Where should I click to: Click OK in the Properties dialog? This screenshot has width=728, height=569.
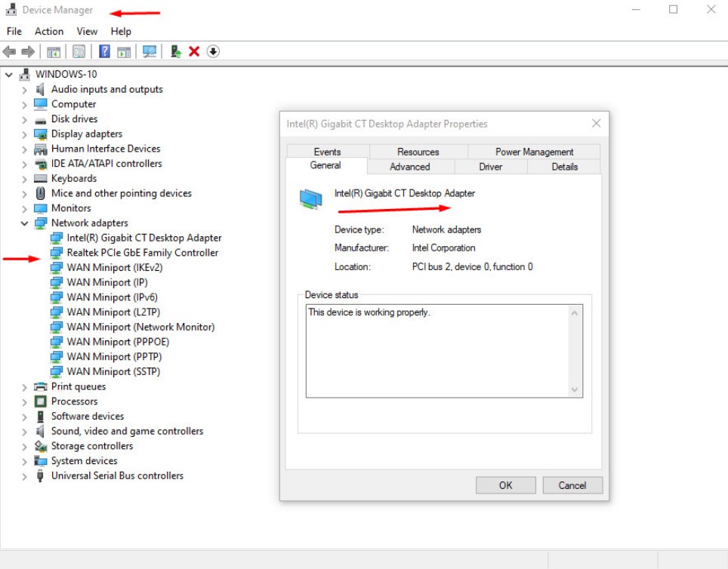[x=506, y=485]
